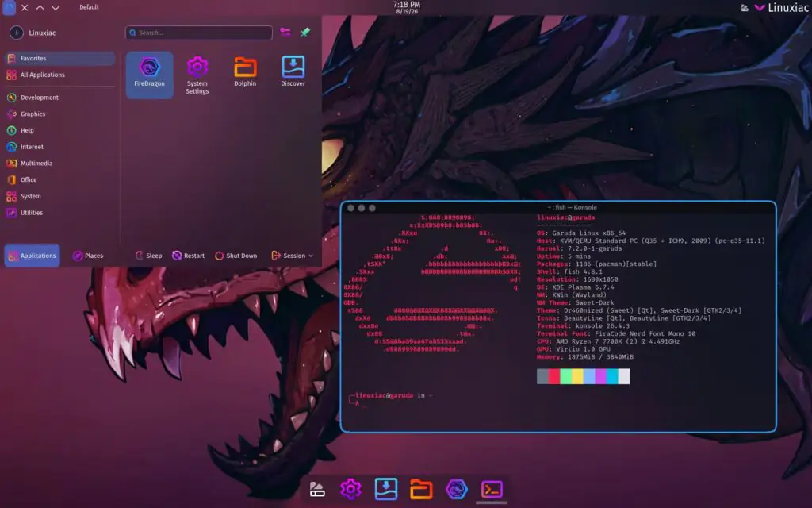Click the down chevron in the top panel
This screenshot has height=508, width=812.
pyautogui.click(x=56, y=8)
